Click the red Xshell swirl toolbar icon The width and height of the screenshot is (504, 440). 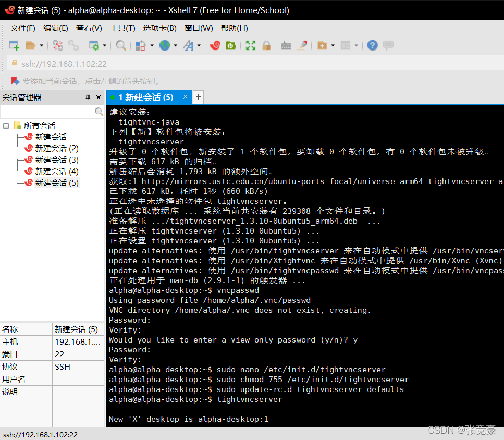215,45
